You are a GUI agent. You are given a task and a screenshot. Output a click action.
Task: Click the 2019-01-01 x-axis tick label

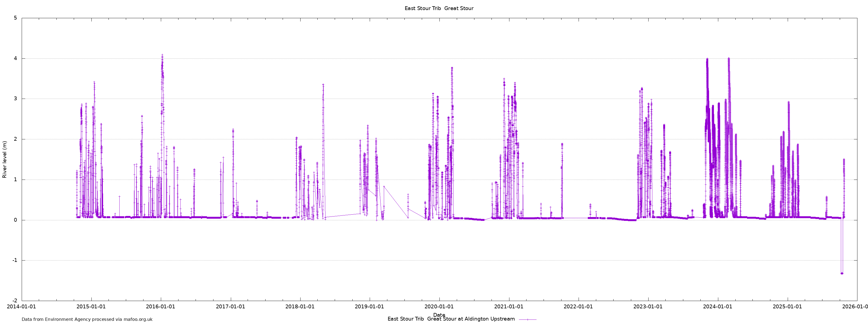pyautogui.click(x=369, y=306)
